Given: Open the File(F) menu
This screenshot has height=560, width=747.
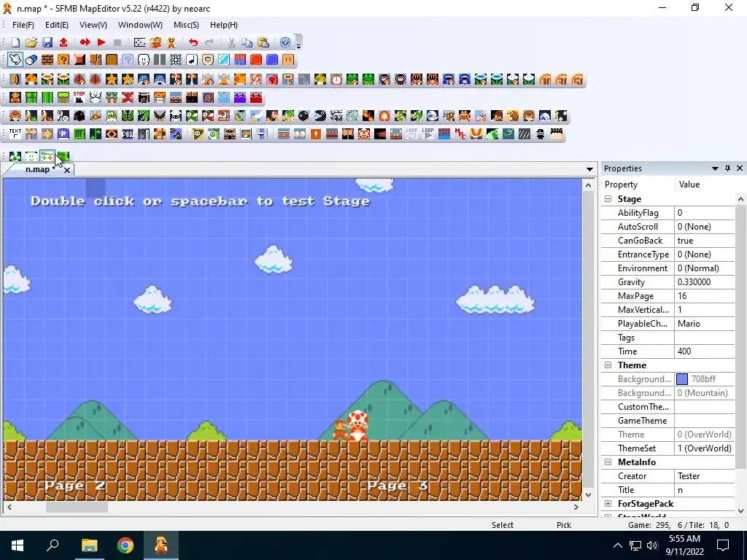Looking at the screenshot, I should pos(23,25).
